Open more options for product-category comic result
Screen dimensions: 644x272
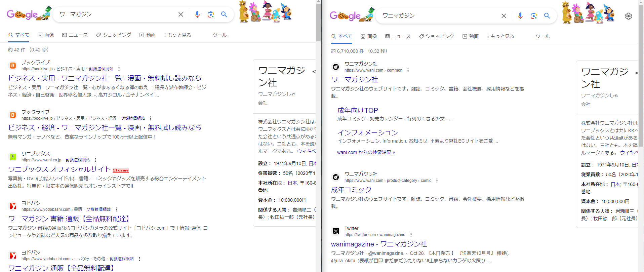(437, 181)
